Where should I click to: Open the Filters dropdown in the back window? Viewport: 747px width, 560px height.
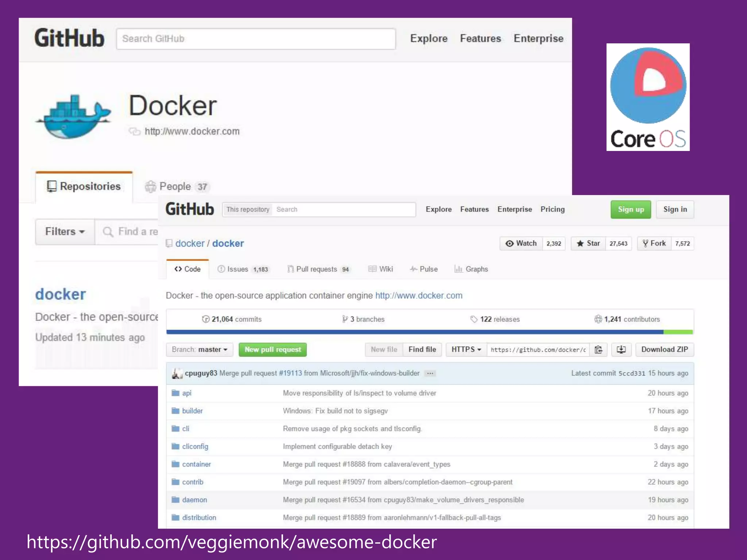click(65, 232)
